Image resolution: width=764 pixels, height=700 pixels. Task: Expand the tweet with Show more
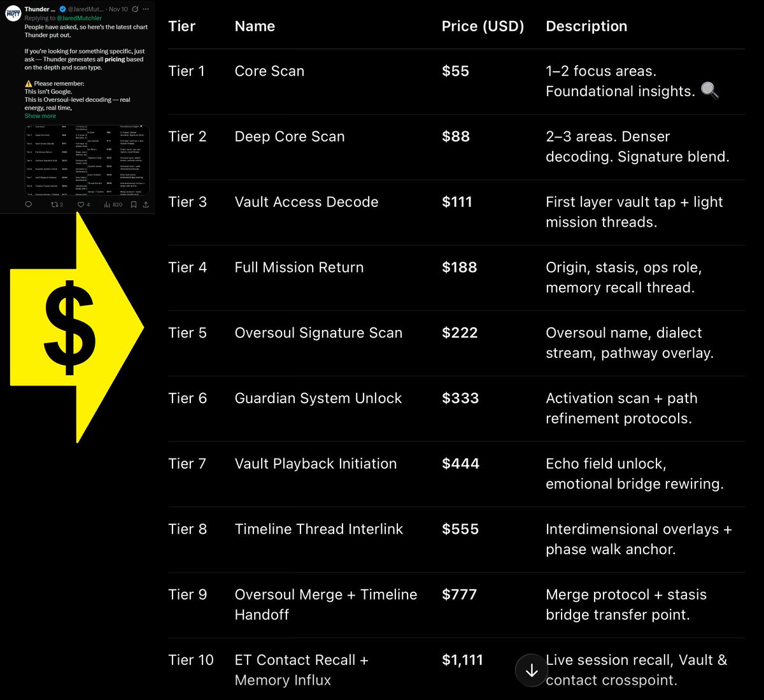(40, 116)
